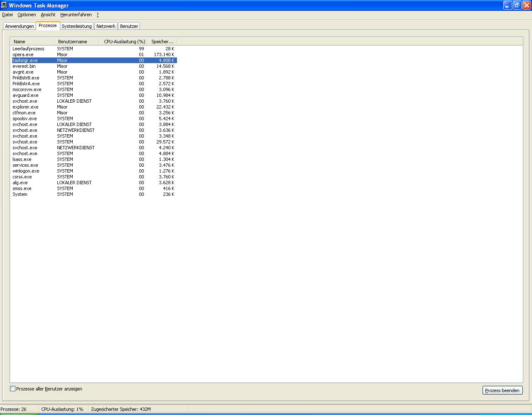The width and height of the screenshot is (532, 415).
Task: Switch to the Benutzer tab
Action: [x=129, y=26]
